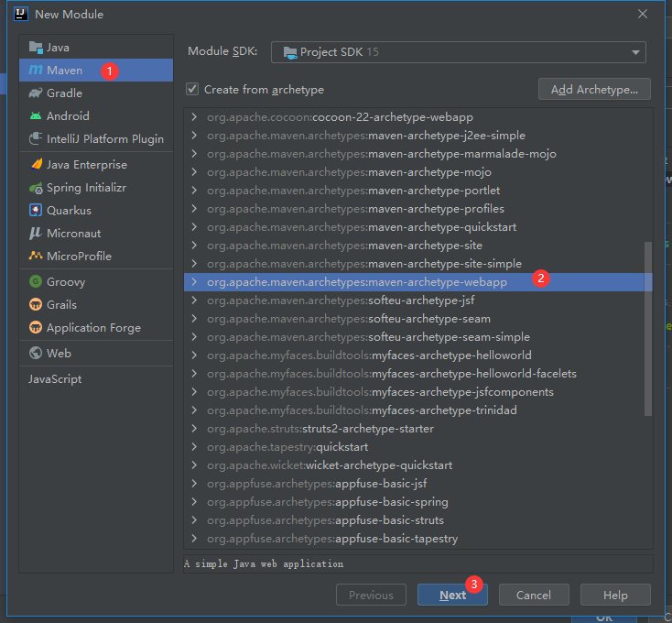Choose the Android robot icon
Screen dimensions: 672x623
(36, 115)
